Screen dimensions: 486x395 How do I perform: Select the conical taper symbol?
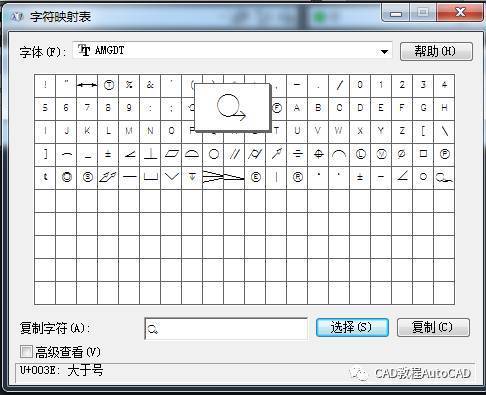tap(213, 177)
